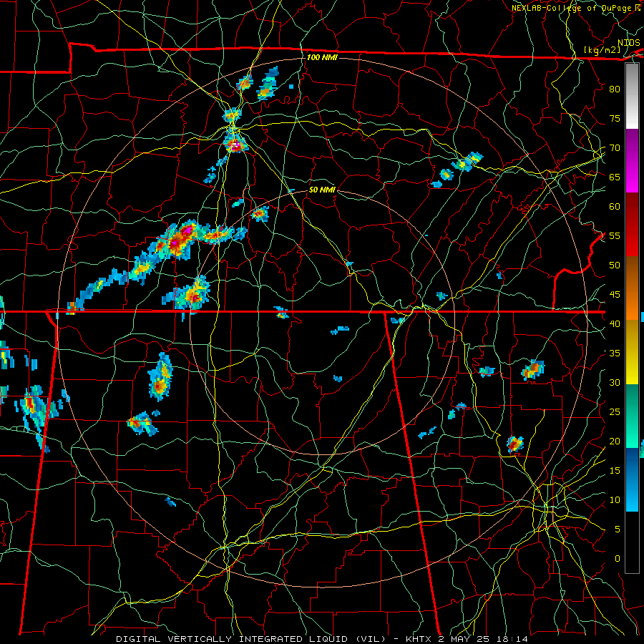The image size is (644, 644).
Task: Click the 35 value on the scale
Action: 615,353
